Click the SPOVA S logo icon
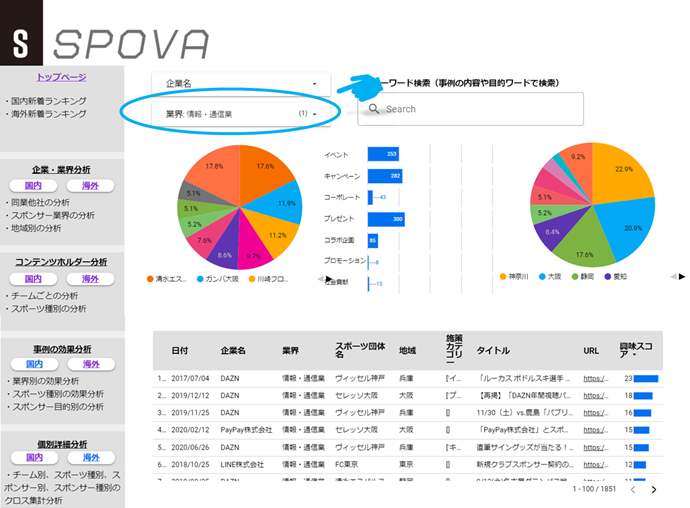 click(21, 33)
